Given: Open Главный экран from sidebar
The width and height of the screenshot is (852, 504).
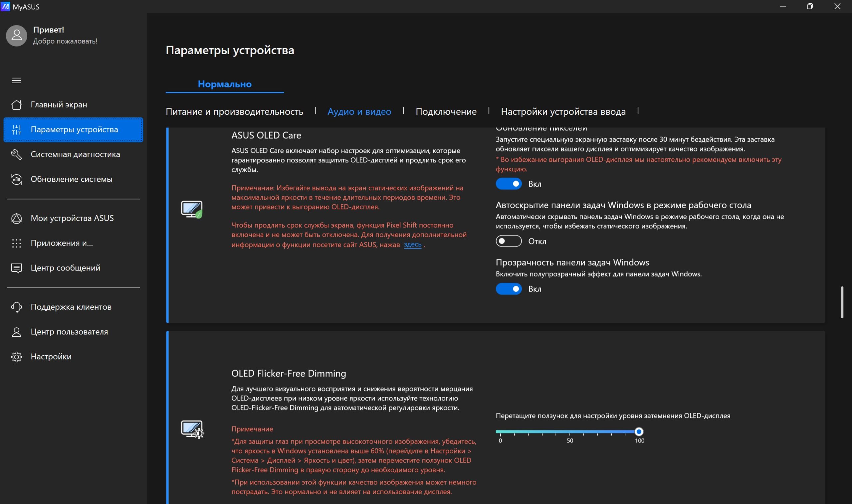Looking at the screenshot, I should point(73,104).
